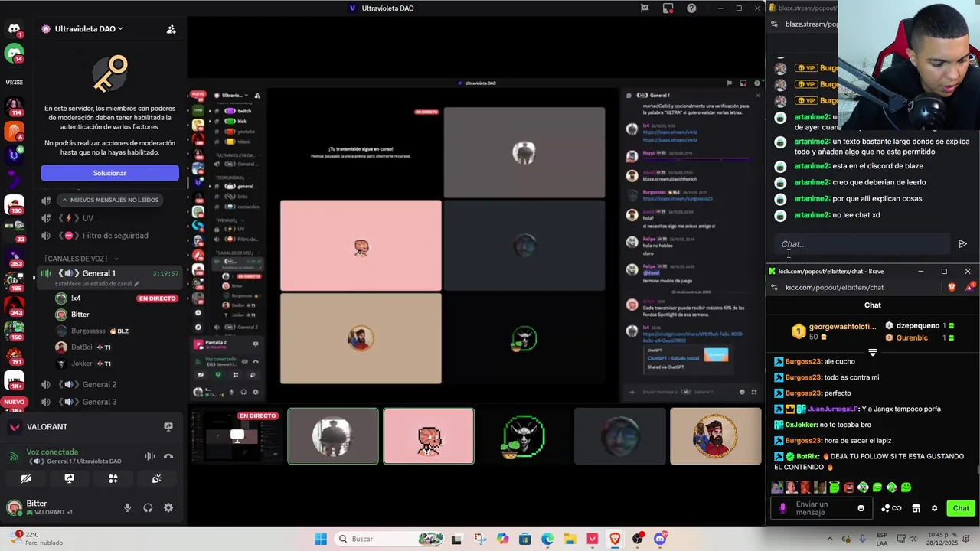Click the screen share button in voice controls
The width and height of the screenshot is (980, 551).
tap(70, 478)
